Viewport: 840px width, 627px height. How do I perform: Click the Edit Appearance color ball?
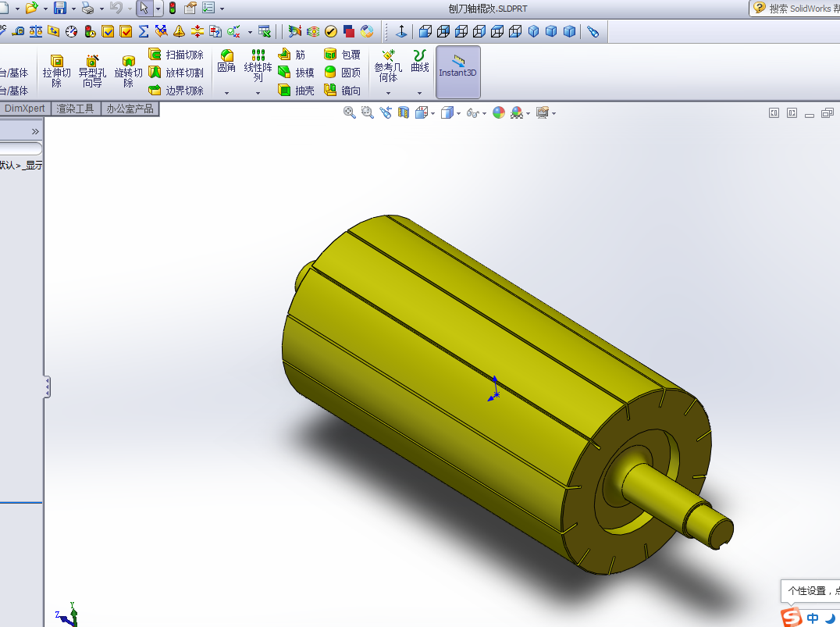[499, 112]
